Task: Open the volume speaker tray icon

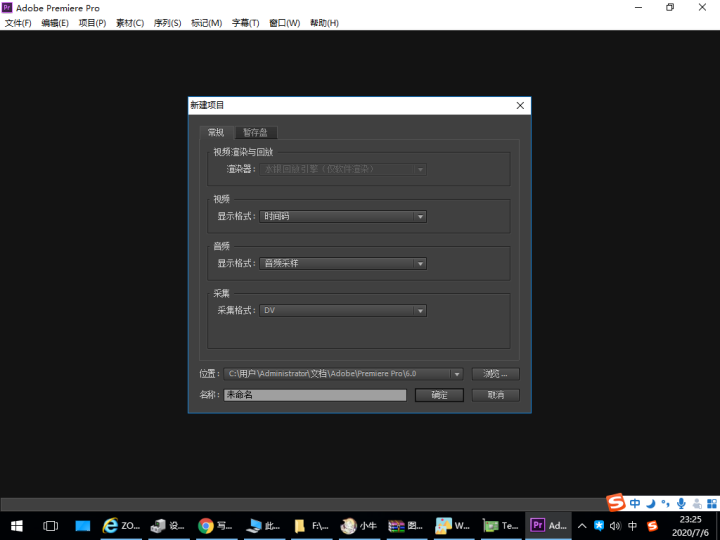Action: tap(615, 526)
